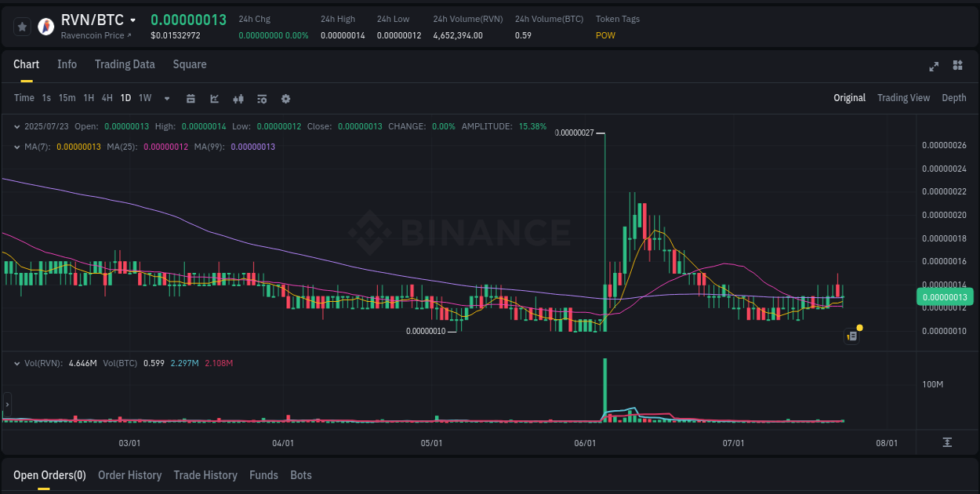The width and height of the screenshot is (980, 494).
Task: Change chart style via line chart icon
Action: point(214,99)
